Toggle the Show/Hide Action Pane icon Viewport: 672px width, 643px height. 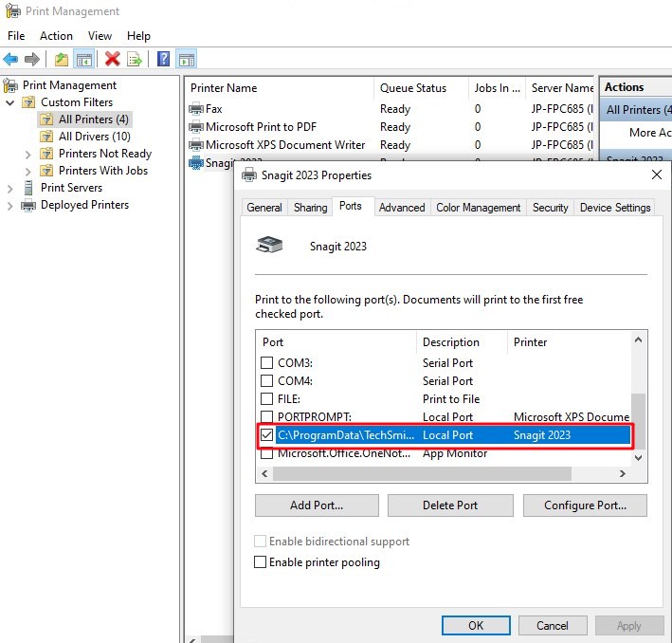pos(187,59)
